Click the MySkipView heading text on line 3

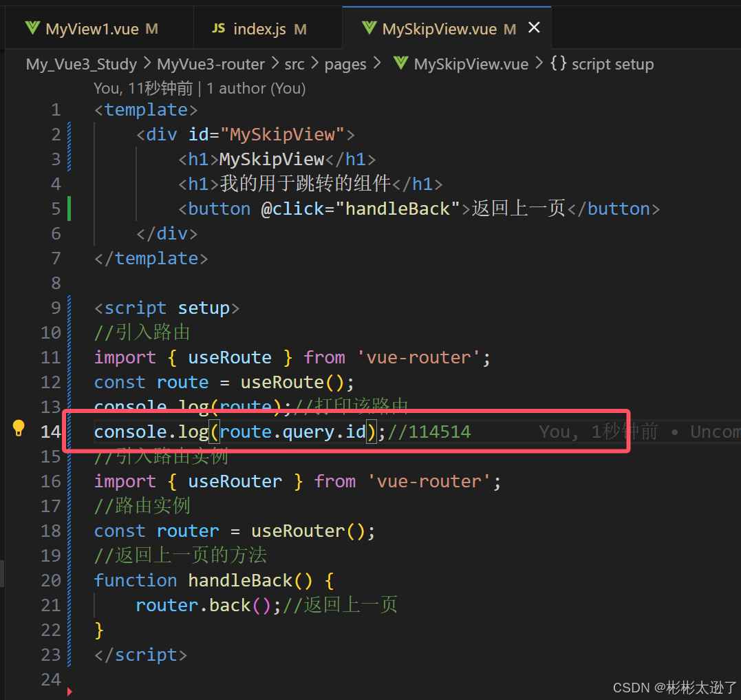coord(272,160)
